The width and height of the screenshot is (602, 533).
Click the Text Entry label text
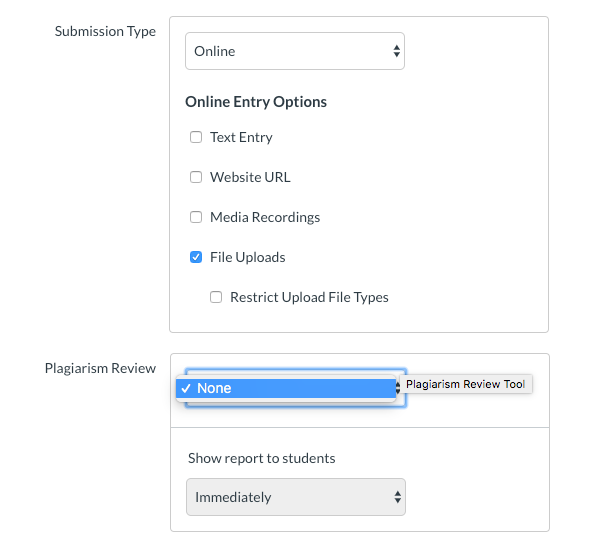click(x=241, y=137)
